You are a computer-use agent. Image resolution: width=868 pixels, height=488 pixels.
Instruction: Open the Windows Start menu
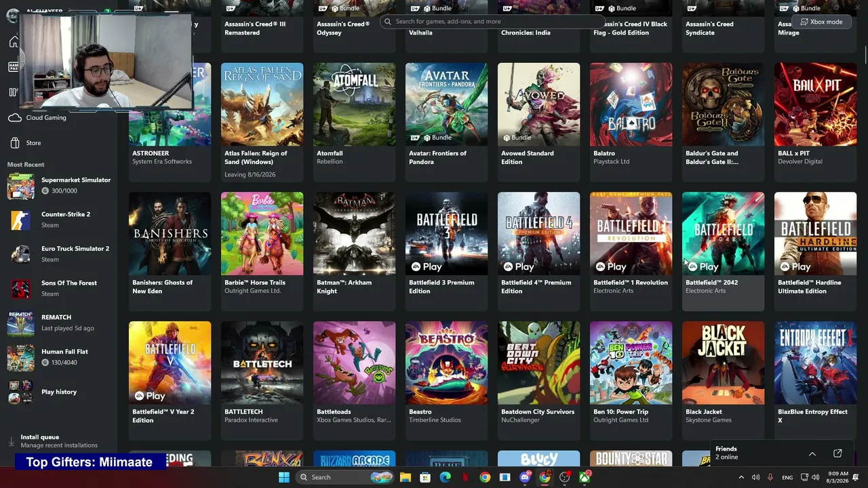coord(284,477)
